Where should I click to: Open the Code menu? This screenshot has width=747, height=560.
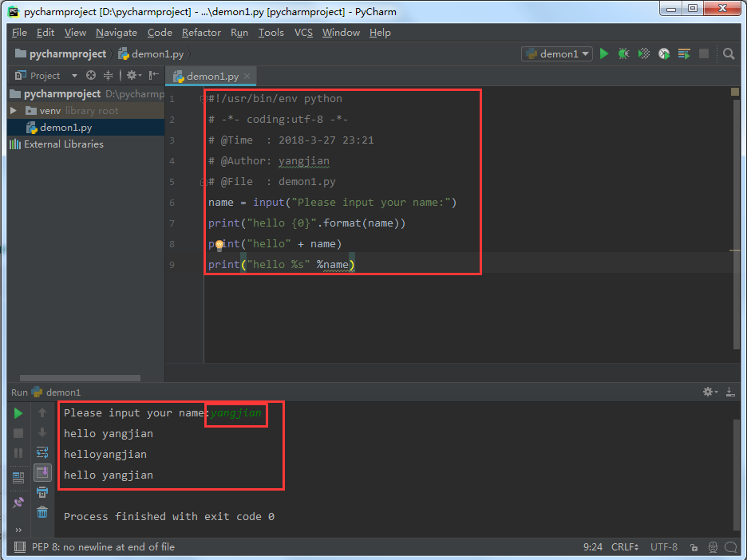pos(160,33)
